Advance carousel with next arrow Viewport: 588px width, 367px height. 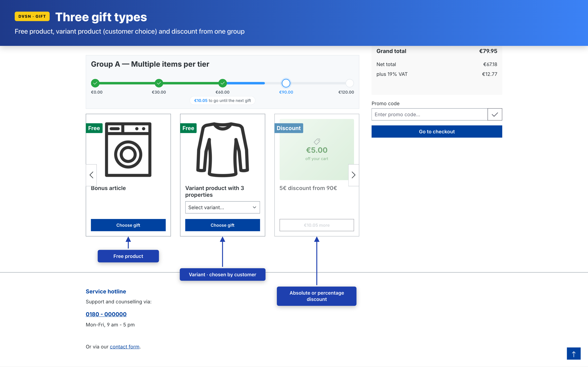353,175
